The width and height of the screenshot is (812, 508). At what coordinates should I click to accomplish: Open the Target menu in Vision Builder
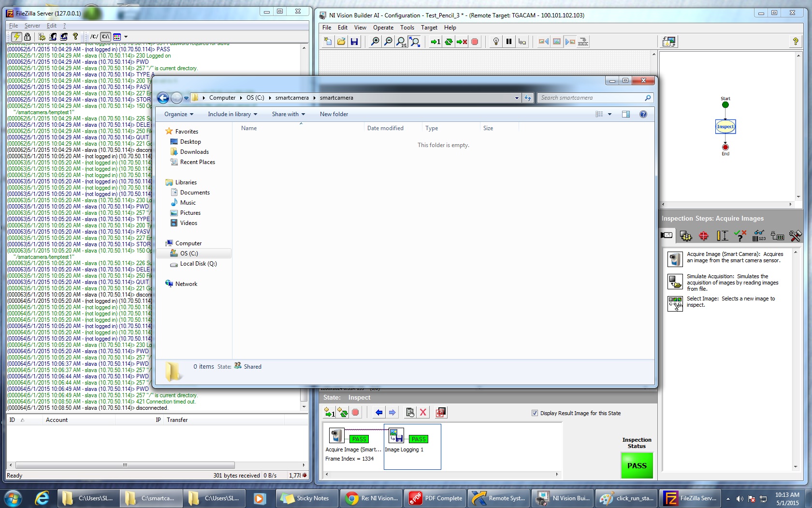[429, 28]
